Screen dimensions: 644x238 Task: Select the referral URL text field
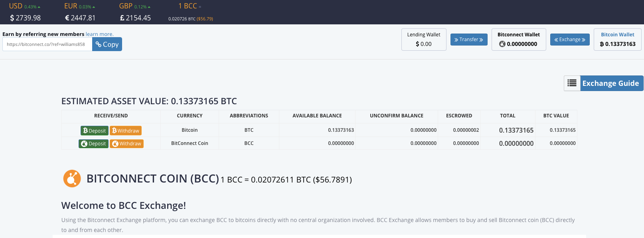(x=47, y=44)
